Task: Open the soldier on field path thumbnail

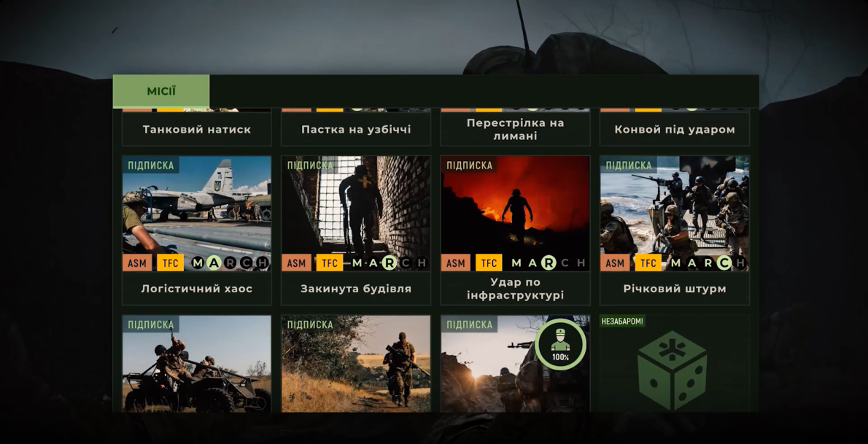Action: 356,364
